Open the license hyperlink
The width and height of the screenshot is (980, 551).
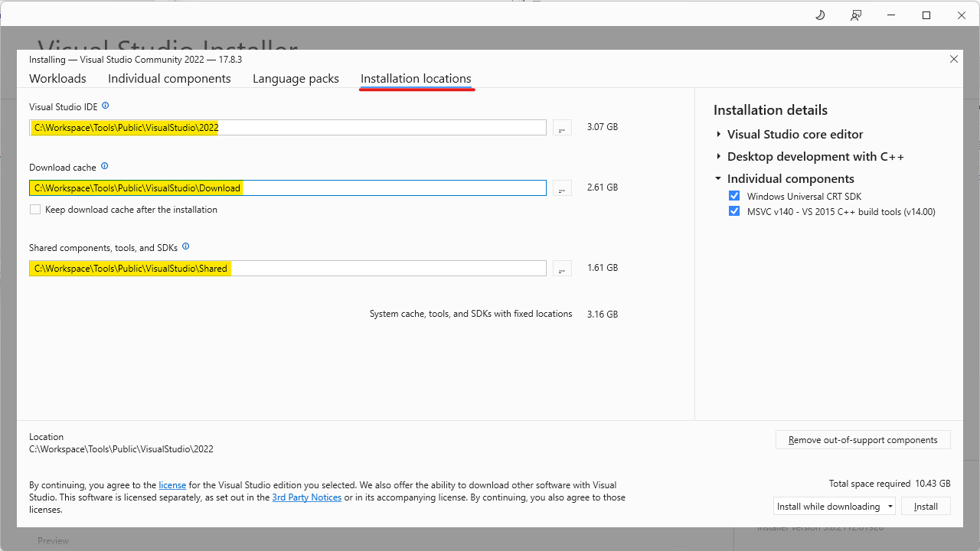coord(172,484)
